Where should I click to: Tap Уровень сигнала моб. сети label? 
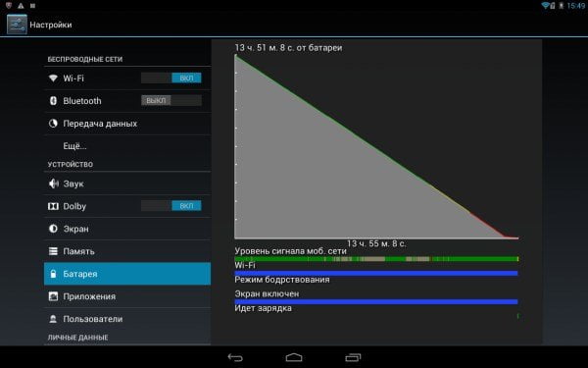click(290, 251)
